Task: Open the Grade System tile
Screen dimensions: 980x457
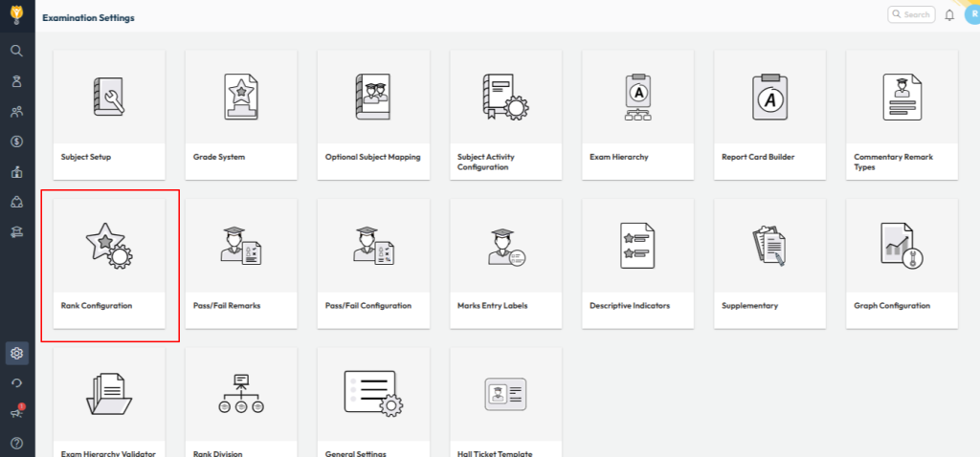Action: (x=240, y=114)
